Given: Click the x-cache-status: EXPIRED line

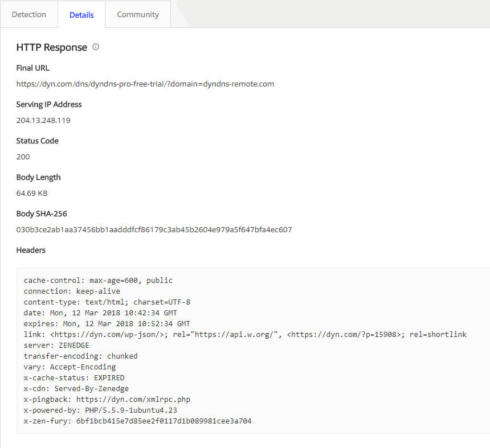Looking at the screenshot, I should tap(74, 378).
